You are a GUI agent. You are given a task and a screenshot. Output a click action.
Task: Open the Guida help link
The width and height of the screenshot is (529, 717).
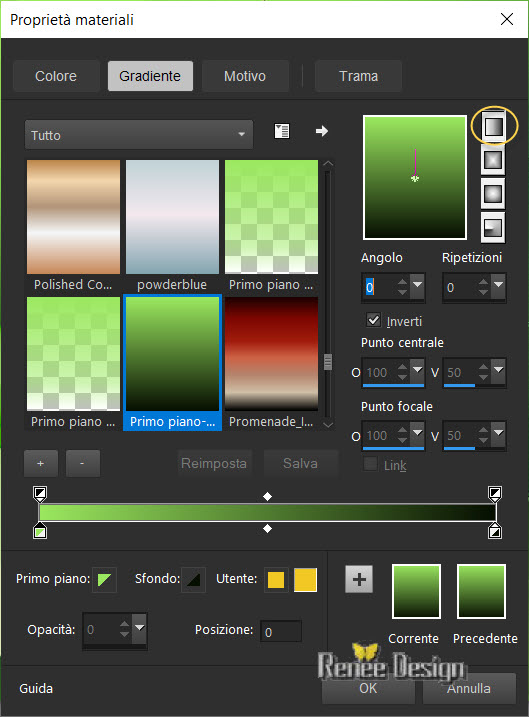pyautogui.click(x=36, y=689)
